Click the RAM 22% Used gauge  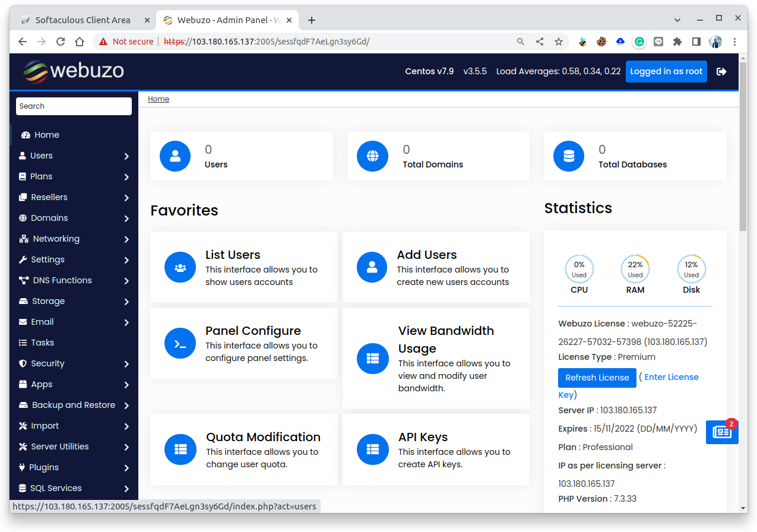tap(635, 270)
